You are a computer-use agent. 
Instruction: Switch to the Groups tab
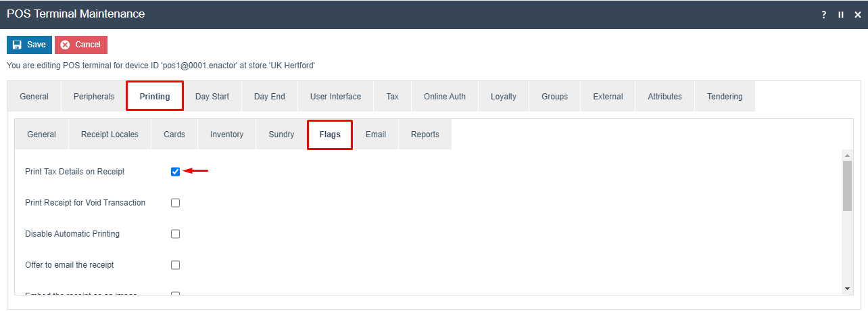(555, 97)
